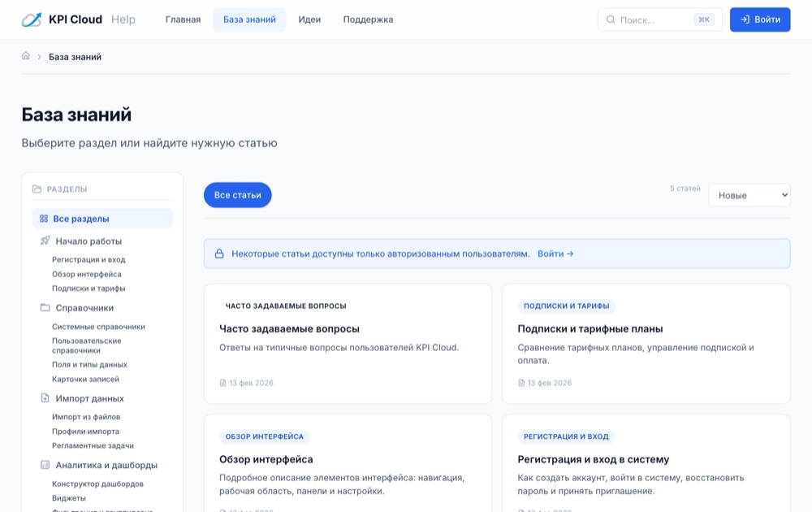Click the KPI Cloud logo icon

tap(32, 20)
